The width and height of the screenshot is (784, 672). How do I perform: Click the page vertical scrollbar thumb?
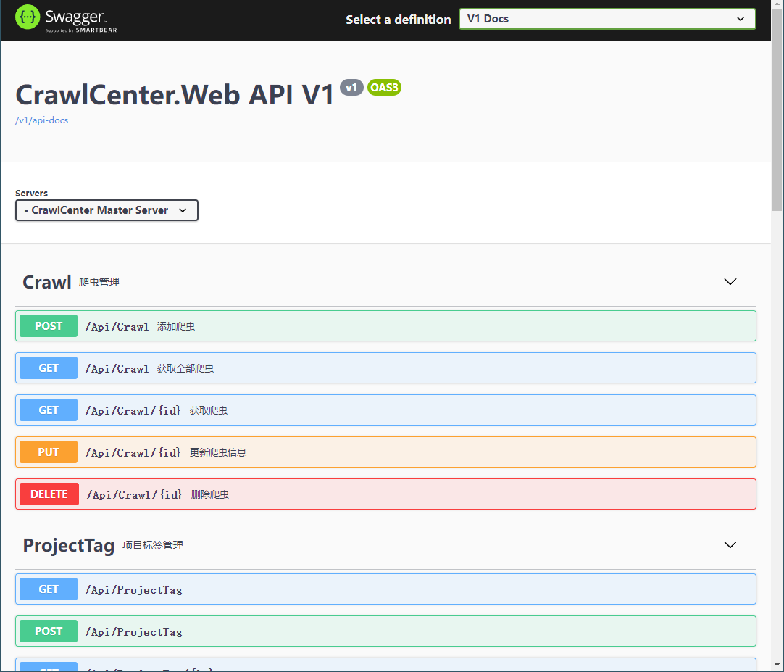click(777, 110)
